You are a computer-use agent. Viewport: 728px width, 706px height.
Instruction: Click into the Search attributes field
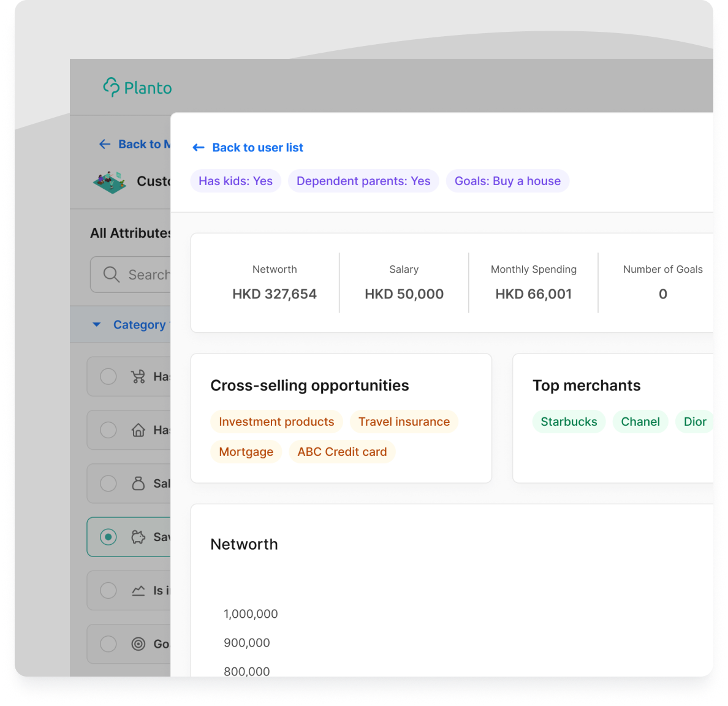147,275
